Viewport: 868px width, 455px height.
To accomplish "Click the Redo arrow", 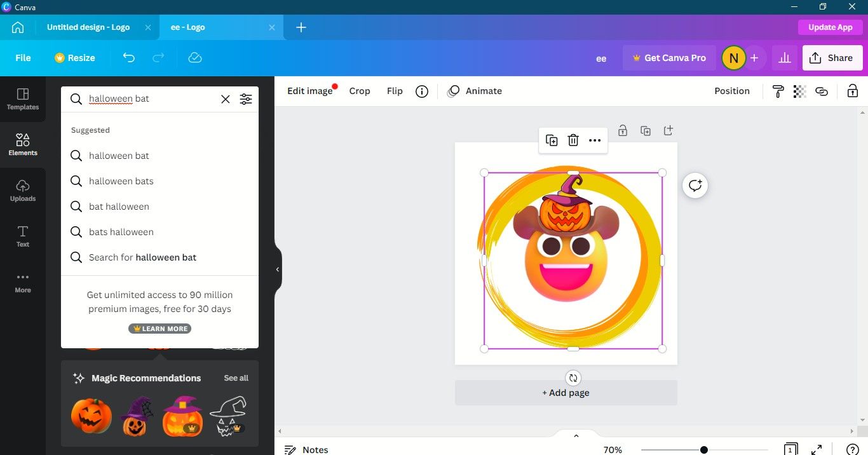I will click(158, 58).
